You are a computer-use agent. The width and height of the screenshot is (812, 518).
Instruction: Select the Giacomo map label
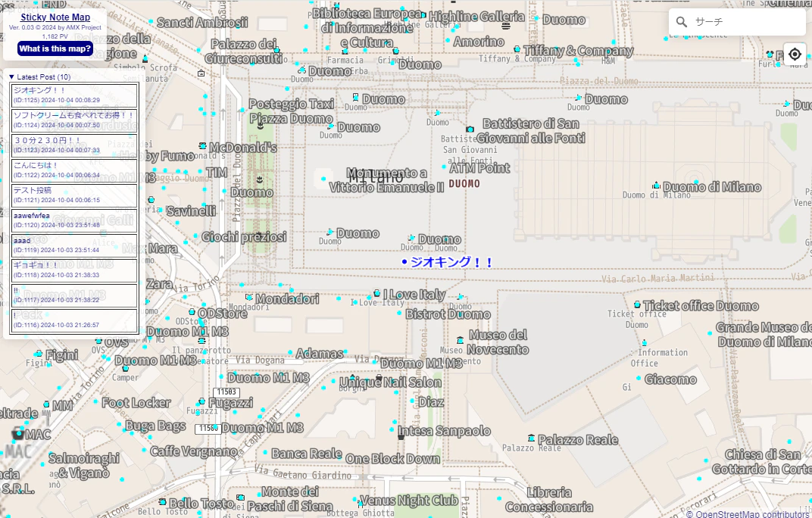pyautogui.click(x=670, y=379)
